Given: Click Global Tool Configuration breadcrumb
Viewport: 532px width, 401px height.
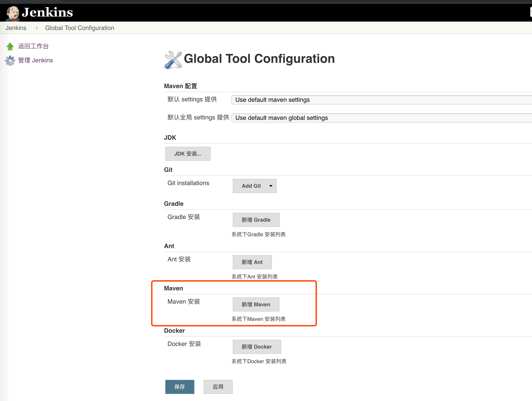Looking at the screenshot, I should 80,28.
